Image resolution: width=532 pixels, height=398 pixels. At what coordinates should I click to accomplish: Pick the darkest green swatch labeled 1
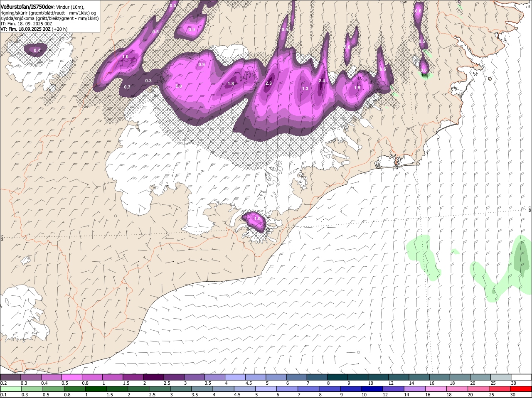point(96,389)
